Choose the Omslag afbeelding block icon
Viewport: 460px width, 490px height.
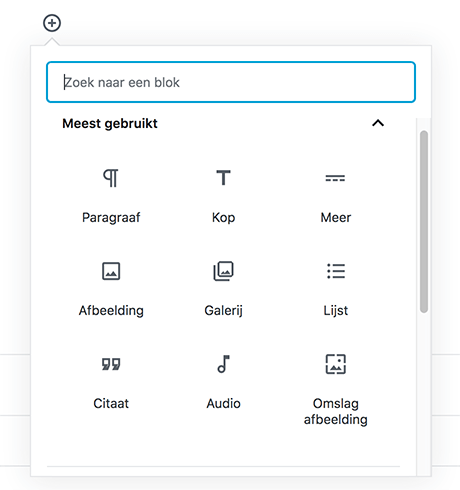(x=336, y=364)
